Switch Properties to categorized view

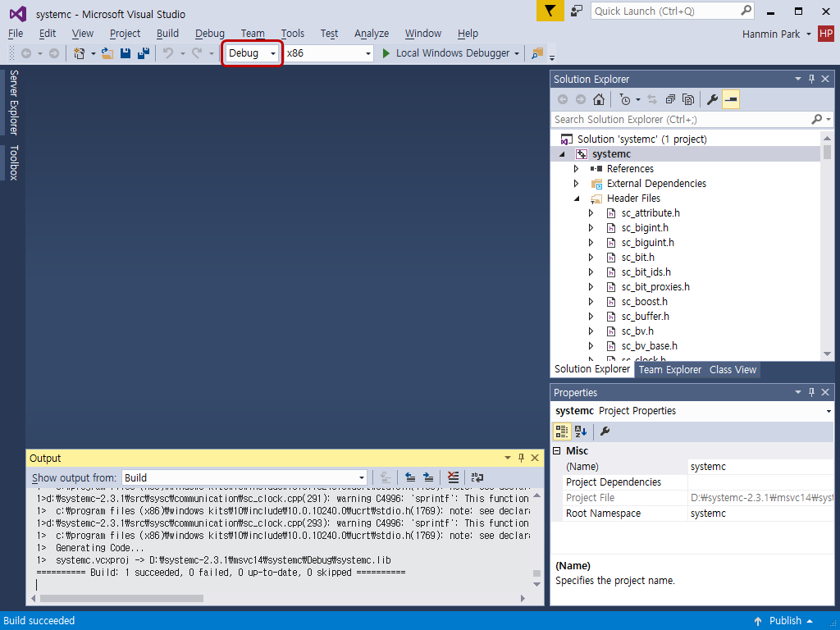pos(564,431)
